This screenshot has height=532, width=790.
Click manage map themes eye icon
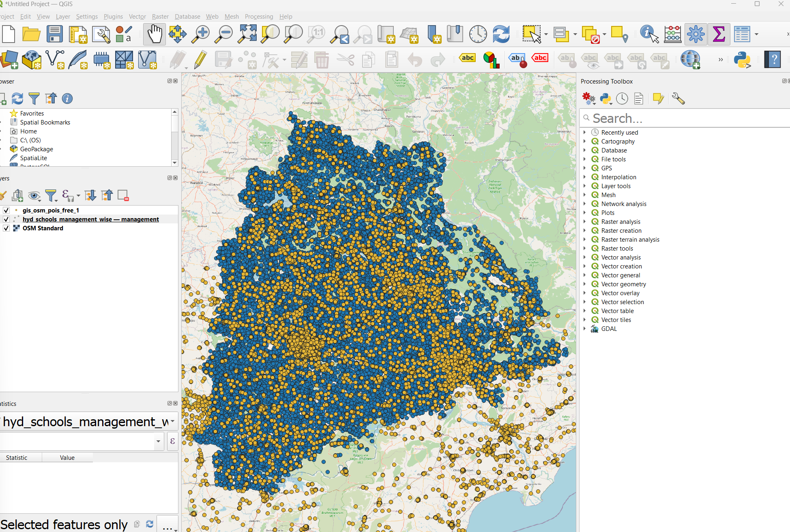(x=34, y=196)
